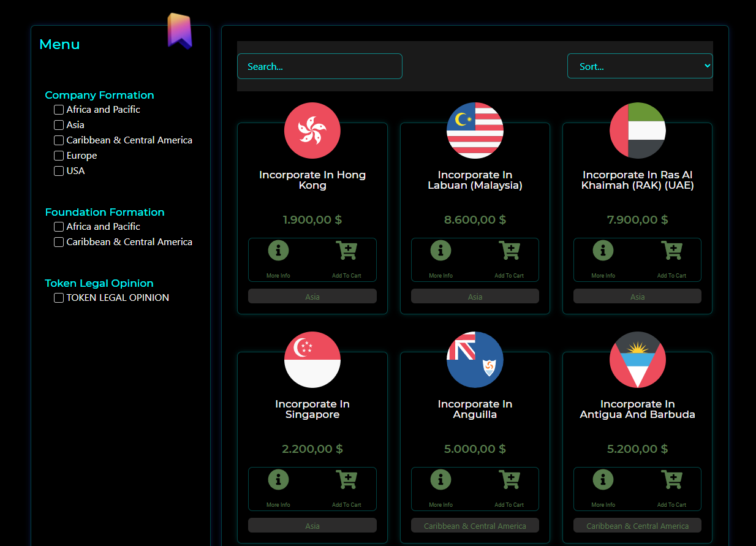Click the Hong Kong flag image
The height and width of the screenshot is (546, 756).
point(312,131)
